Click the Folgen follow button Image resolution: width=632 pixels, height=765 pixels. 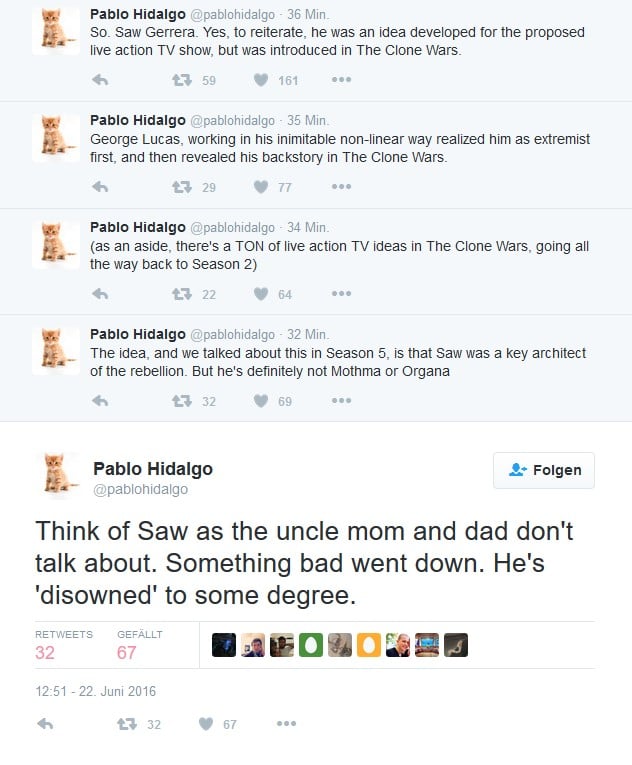pos(544,470)
